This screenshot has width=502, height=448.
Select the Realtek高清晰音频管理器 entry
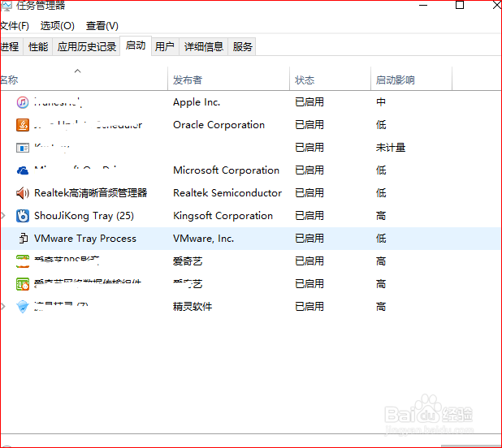(x=91, y=193)
